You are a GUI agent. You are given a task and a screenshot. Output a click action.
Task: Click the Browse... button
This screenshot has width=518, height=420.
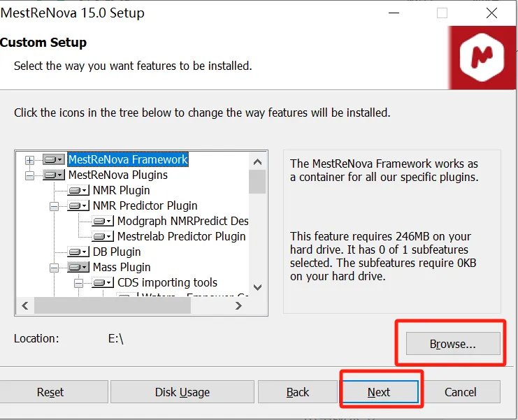click(453, 344)
